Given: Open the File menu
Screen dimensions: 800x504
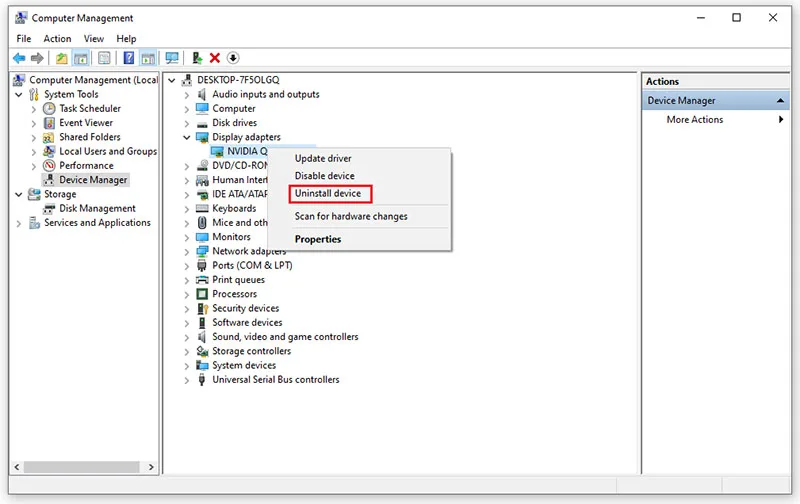Looking at the screenshot, I should click(x=23, y=39).
